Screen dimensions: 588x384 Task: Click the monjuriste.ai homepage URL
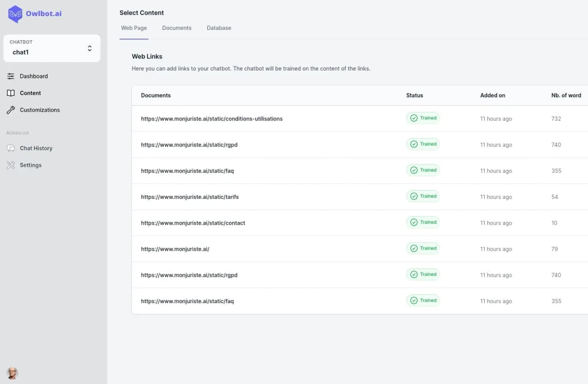point(175,249)
